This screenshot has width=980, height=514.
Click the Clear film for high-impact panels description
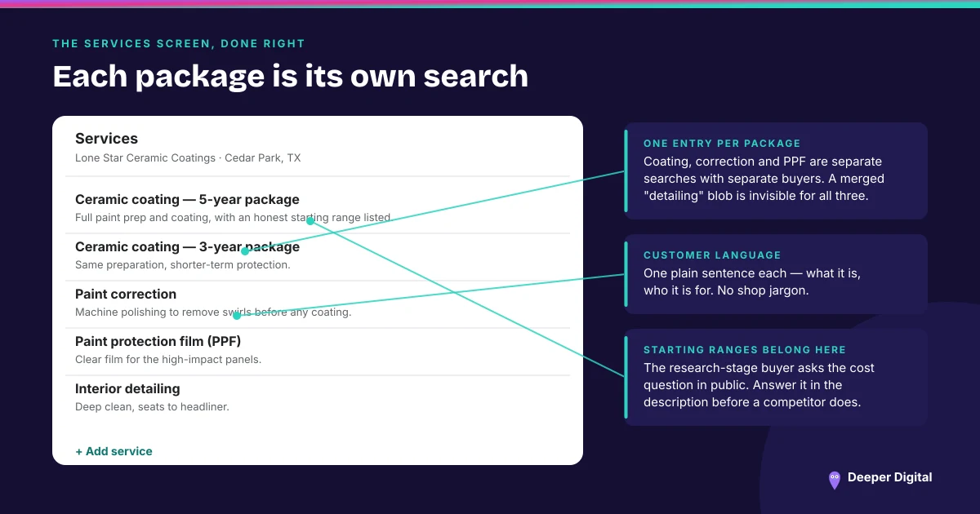(x=168, y=360)
